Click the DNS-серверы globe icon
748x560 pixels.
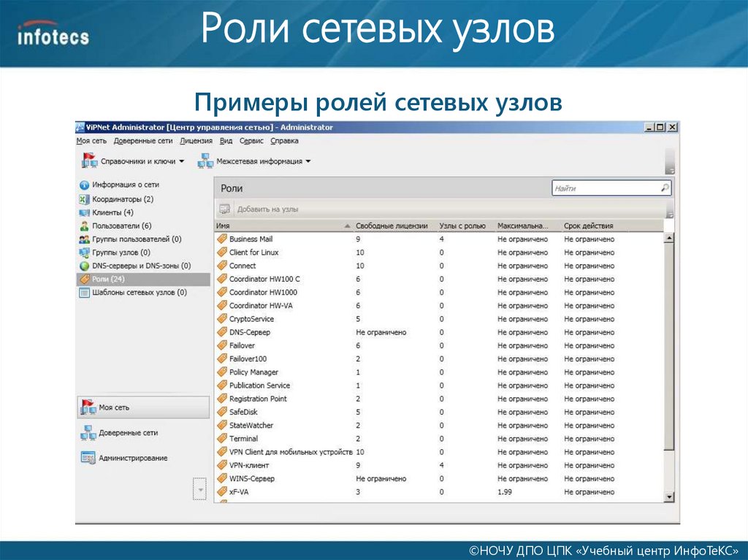point(84,266)
